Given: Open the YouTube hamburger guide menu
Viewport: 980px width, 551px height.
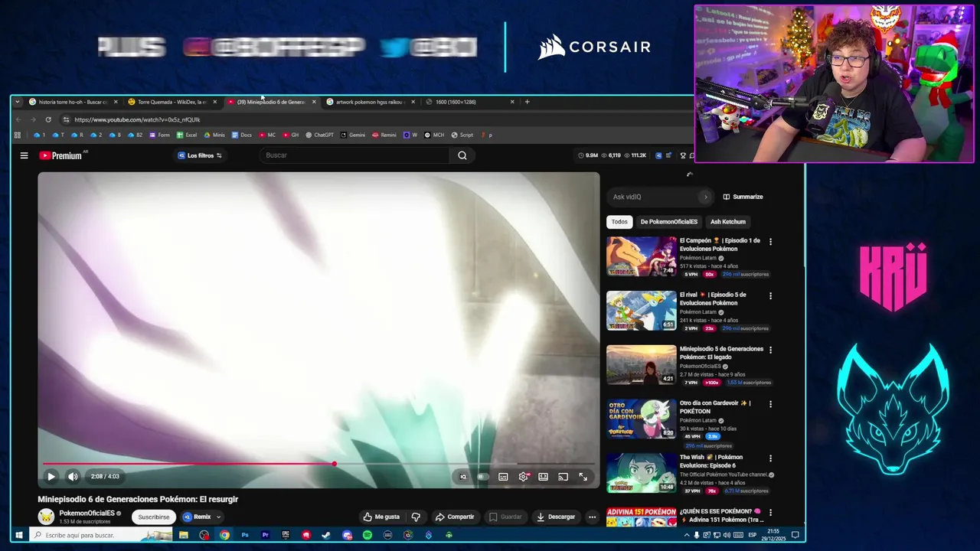Looking at the screenshot, I should click(x=24, y=155).
